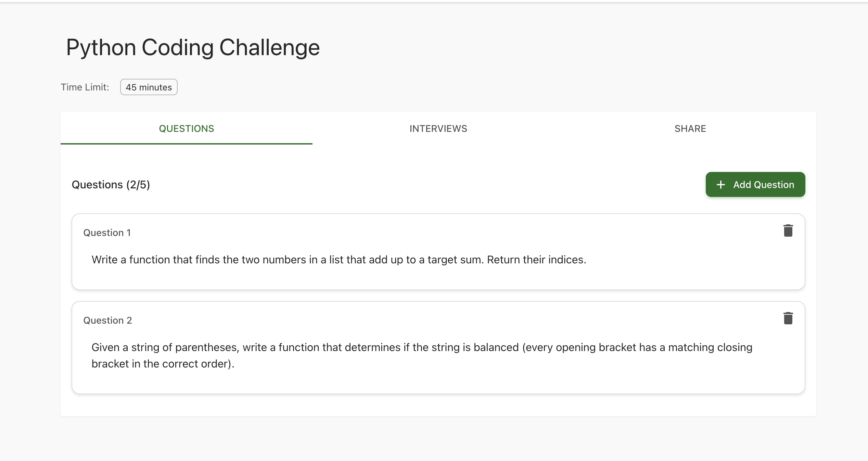Delete Question 1 using its trash icon
Viewport: 868px width, 461px height.
[788, 230]
